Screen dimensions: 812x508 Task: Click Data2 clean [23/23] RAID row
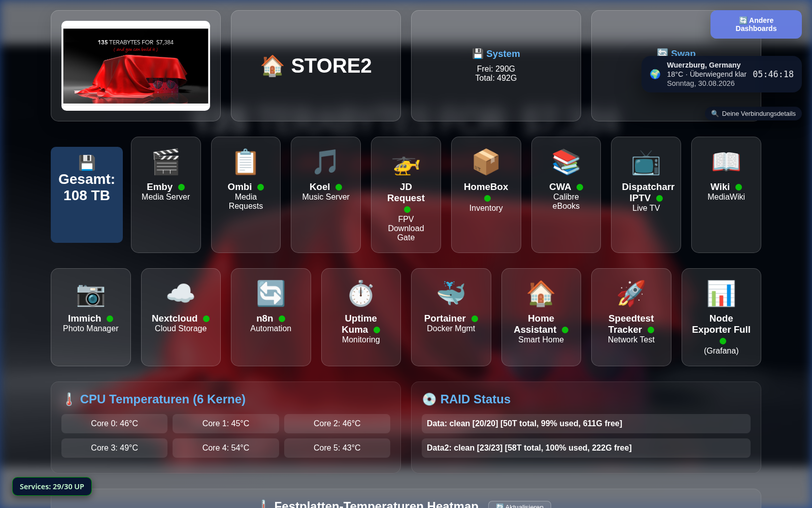click(586, 448)
